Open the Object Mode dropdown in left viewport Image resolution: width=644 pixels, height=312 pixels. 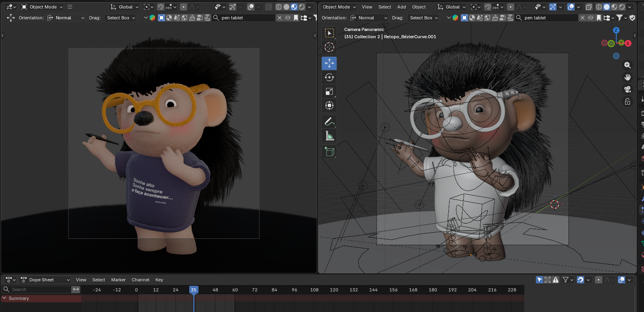(x=42, y=7)
